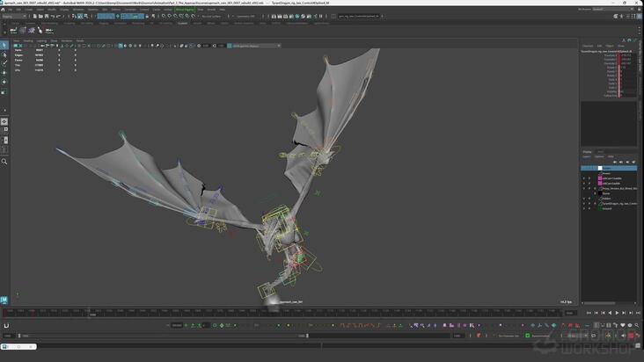Go to end of playback range
Image resolution: width=644 pixels, height=362 pixels.
click(638, 313)
